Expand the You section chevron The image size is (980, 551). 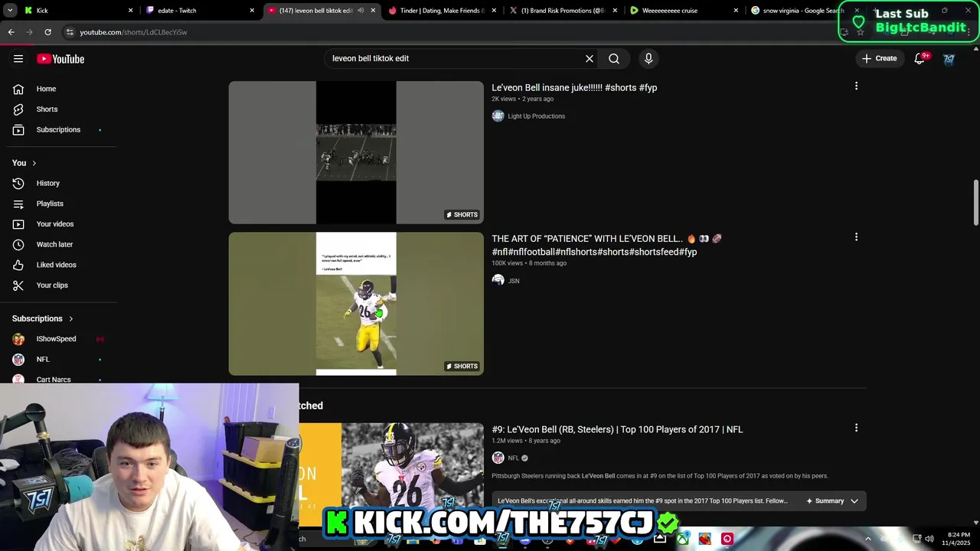coord(34,163)
